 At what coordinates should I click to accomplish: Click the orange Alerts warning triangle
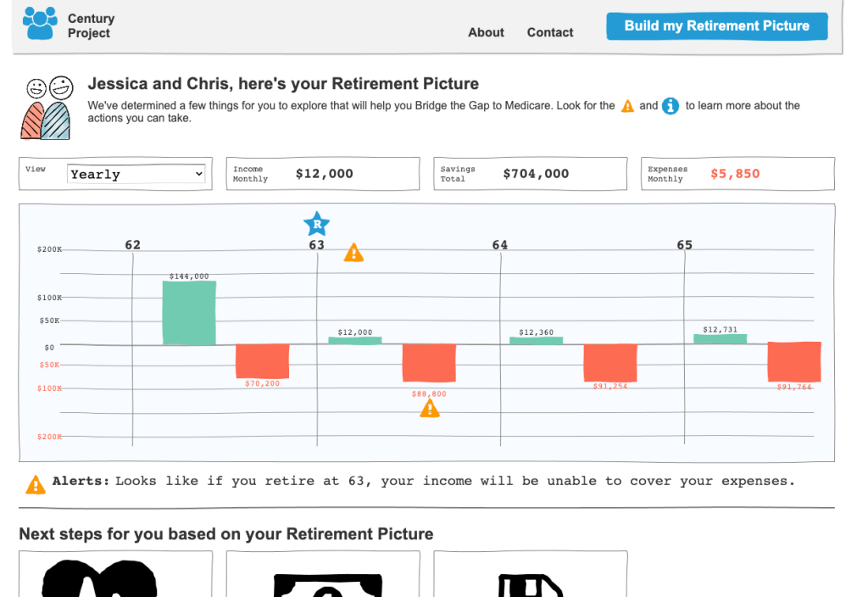pos(36,484)
